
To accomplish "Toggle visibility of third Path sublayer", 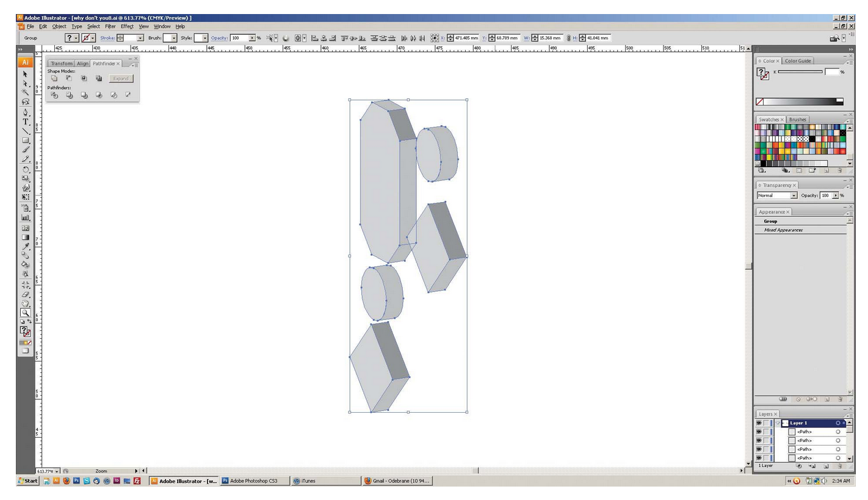I will point(759,449).
